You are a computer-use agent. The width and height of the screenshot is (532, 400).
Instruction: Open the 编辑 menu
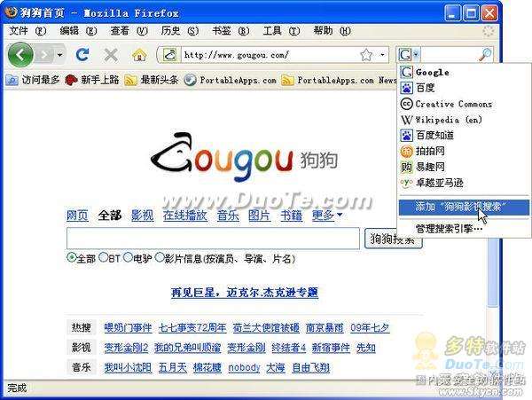[x=78, y=31]
